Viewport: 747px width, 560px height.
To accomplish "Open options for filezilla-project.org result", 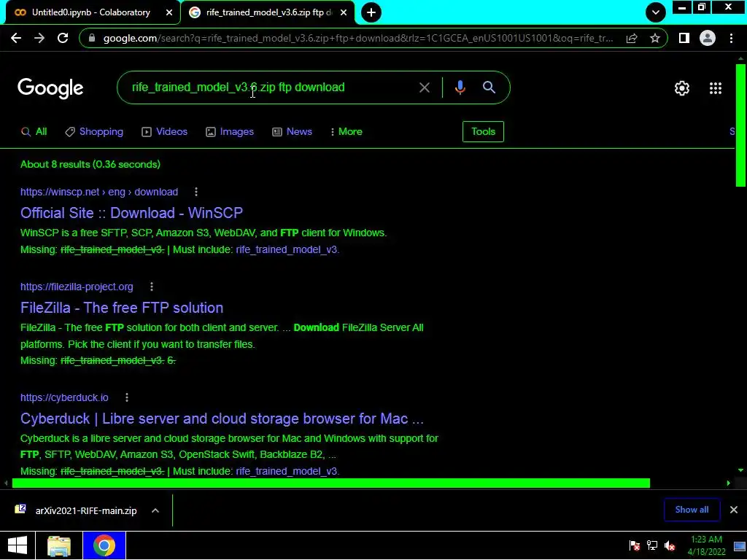I will (x=152, y=287).
